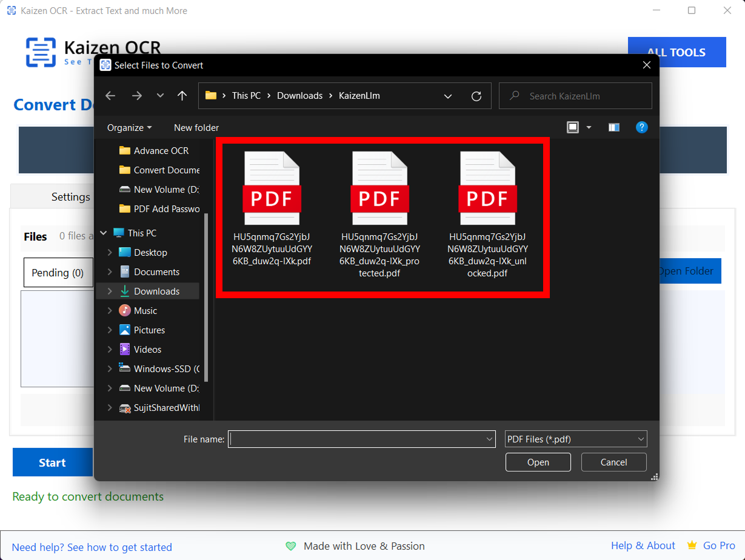Image resolution: width=745 pixels, height=560 pixels.
Task: Refresh the KaizenLlm folder view
Action: click(476, 96)
